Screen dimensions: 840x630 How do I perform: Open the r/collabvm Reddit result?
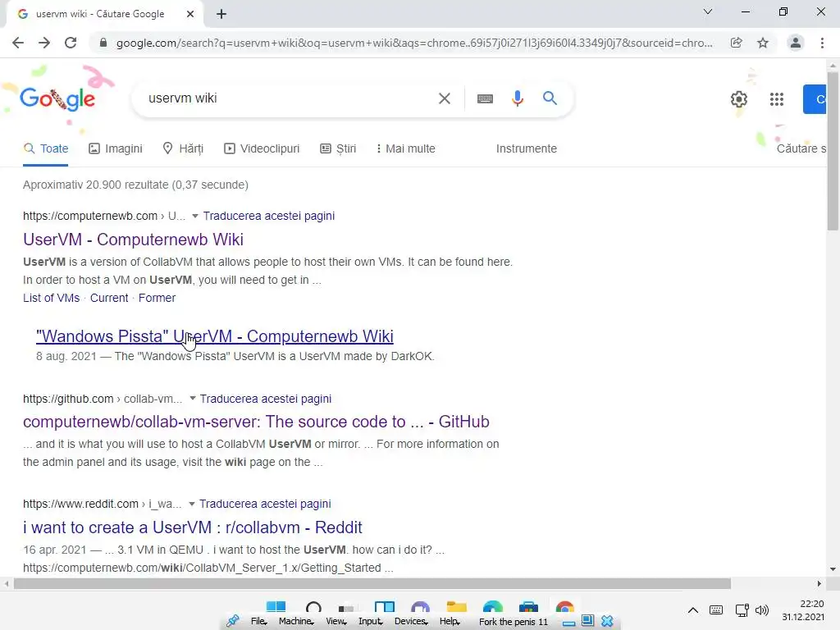coord(192,527)
